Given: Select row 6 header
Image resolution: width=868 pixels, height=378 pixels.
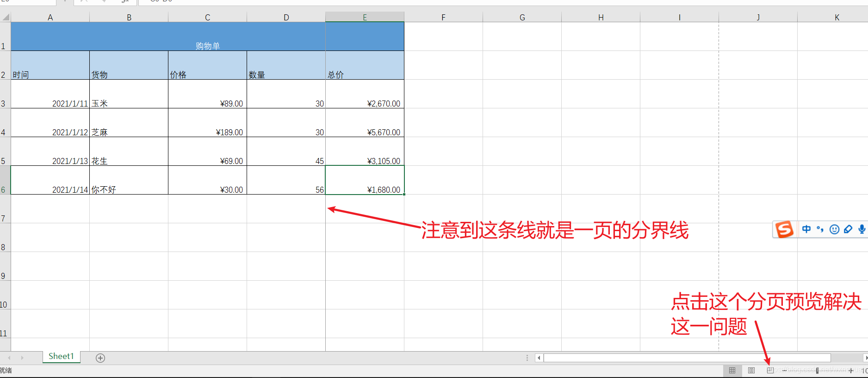Looking at the screenshot, I should click(5, 180).
